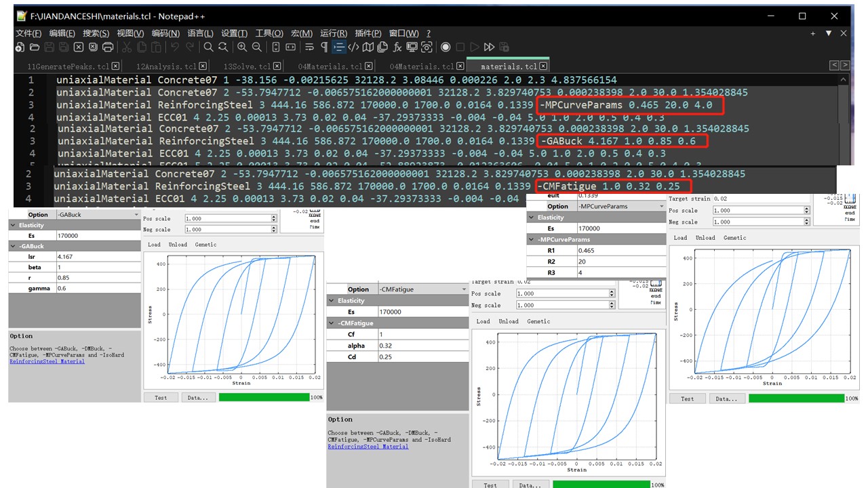
Task: Open the 设置(T) menu
Action: tap(235, 33)
